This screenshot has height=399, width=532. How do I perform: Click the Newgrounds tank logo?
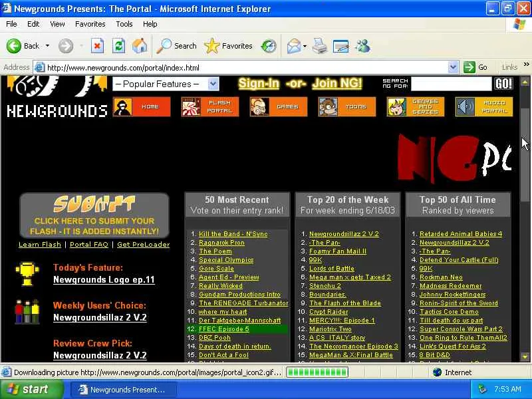pos(57,96)
